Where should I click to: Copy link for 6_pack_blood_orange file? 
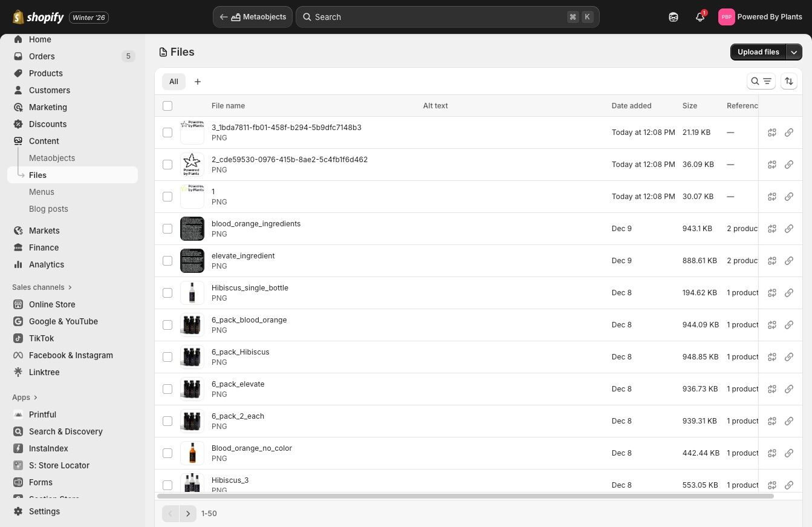(789, 325)
